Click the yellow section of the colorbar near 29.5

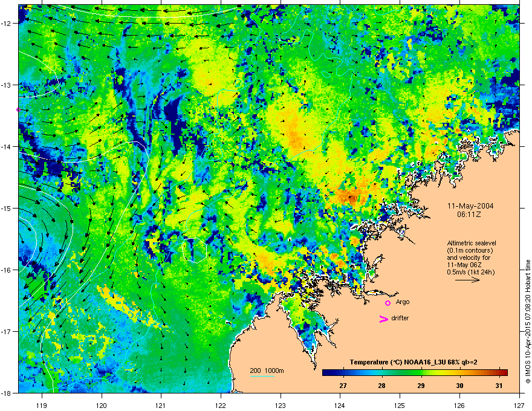point(441,373)
